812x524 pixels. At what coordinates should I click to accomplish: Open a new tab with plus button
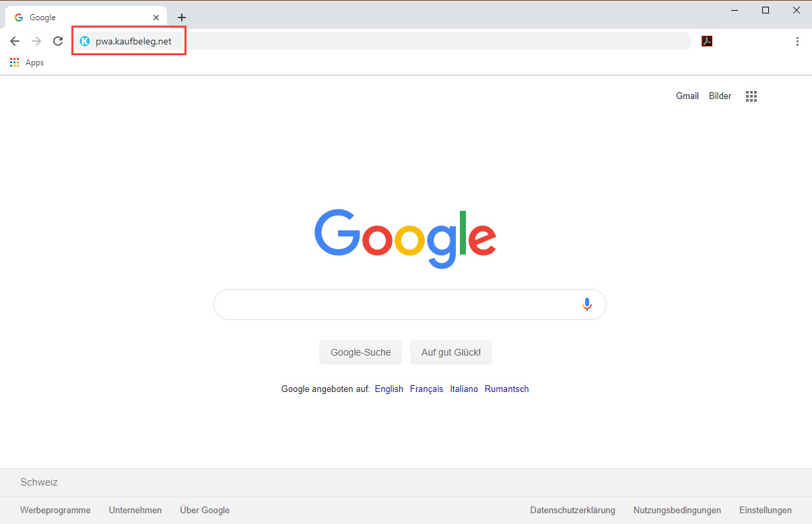pyautogui.click(x=182, y=18)
